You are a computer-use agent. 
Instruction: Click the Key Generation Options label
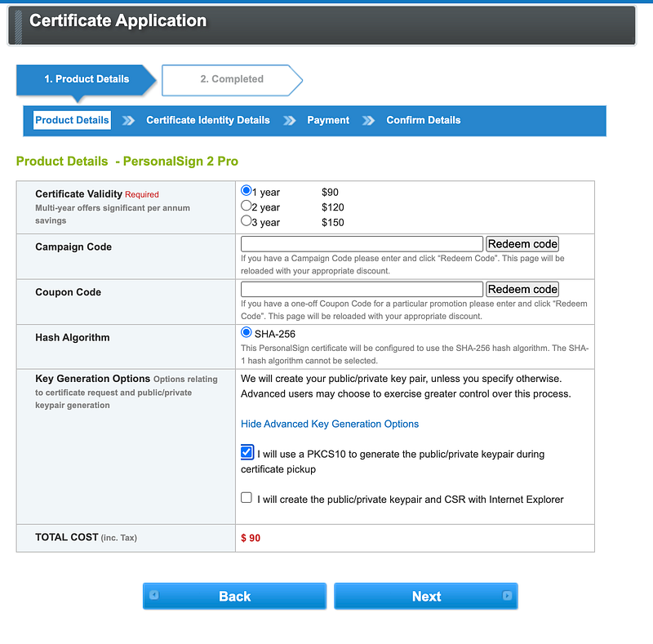point(92,379)
